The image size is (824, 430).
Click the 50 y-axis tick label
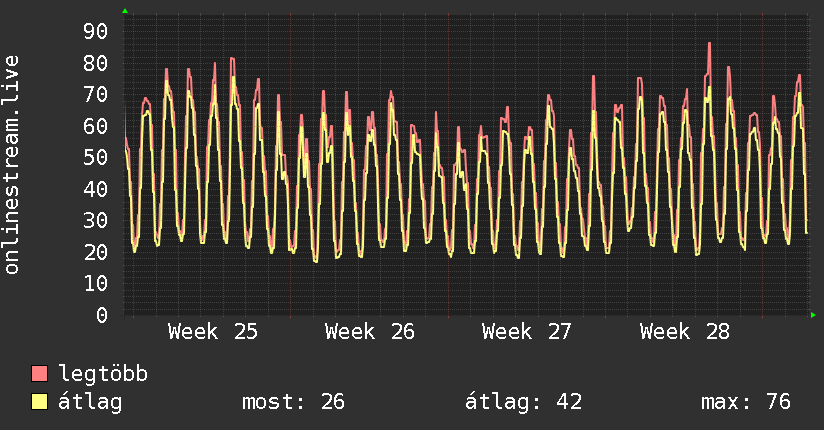(96, 157)
